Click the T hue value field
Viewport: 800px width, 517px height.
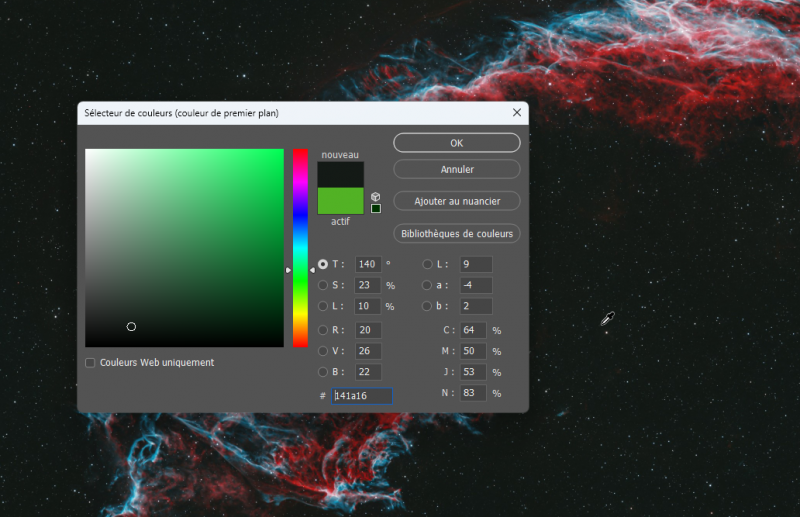click(x=368, y=264)
